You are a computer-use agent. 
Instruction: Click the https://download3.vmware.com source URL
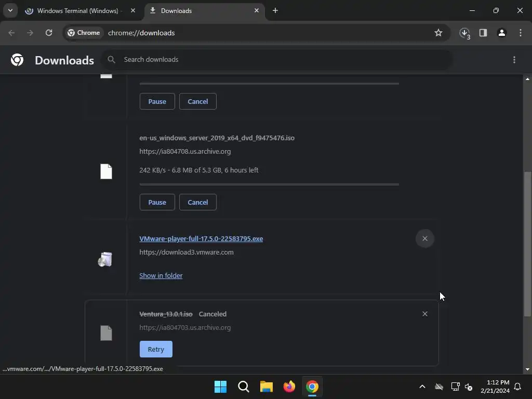[x=187, y=252]
